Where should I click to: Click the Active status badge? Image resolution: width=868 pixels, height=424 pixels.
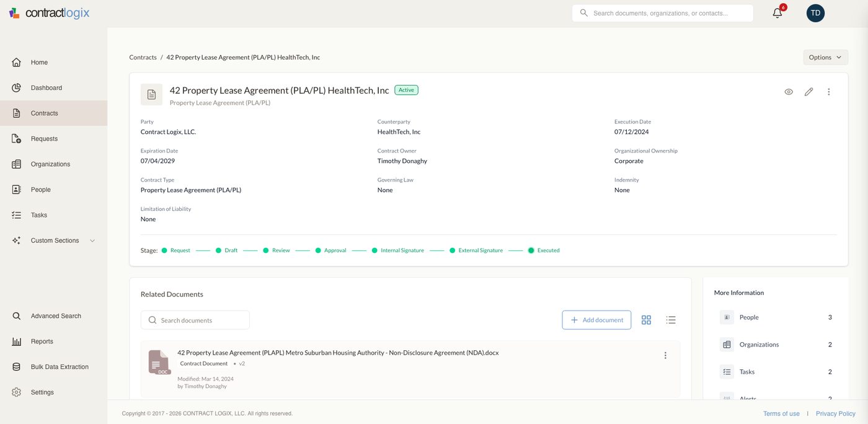point(406,90)
